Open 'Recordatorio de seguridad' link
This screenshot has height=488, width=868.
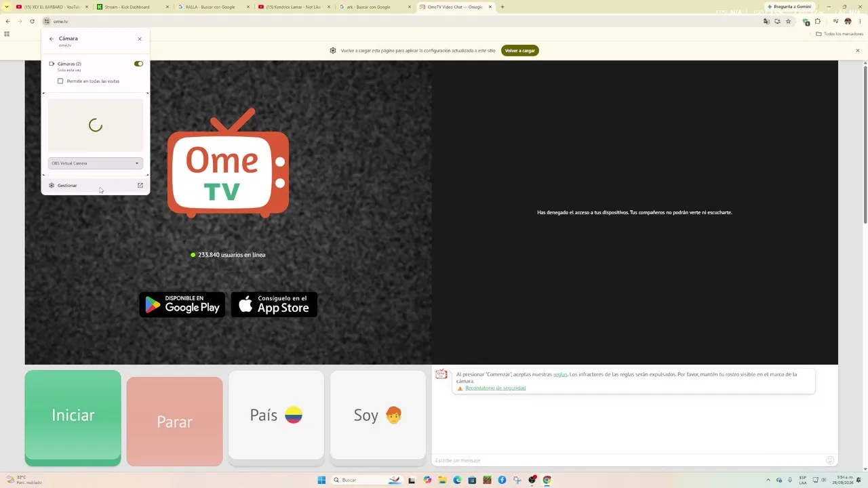[x=495, y=388]
